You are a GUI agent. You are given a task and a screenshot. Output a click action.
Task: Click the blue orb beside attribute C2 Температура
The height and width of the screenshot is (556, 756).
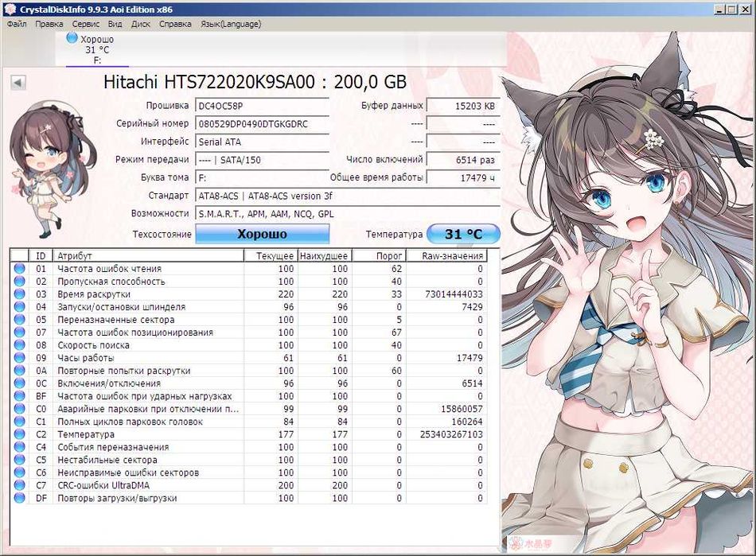click(19, 434)
